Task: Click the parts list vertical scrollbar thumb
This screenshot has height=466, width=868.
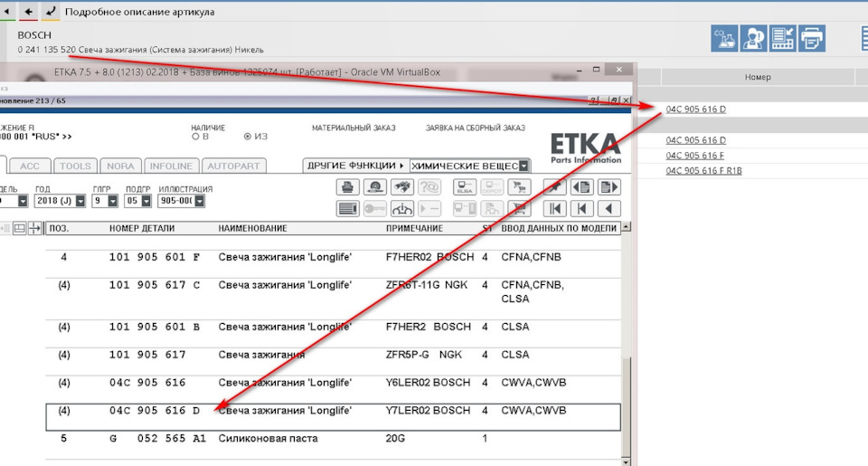Action: 626,405
